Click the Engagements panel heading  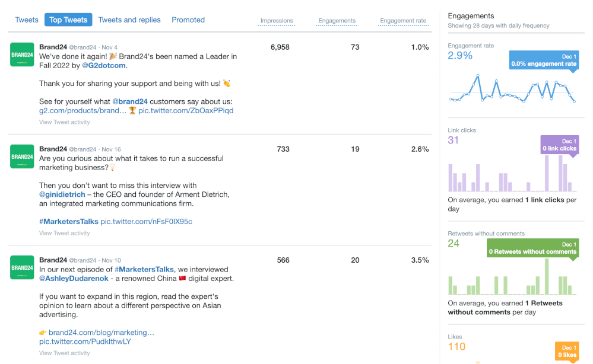[471, 16]
